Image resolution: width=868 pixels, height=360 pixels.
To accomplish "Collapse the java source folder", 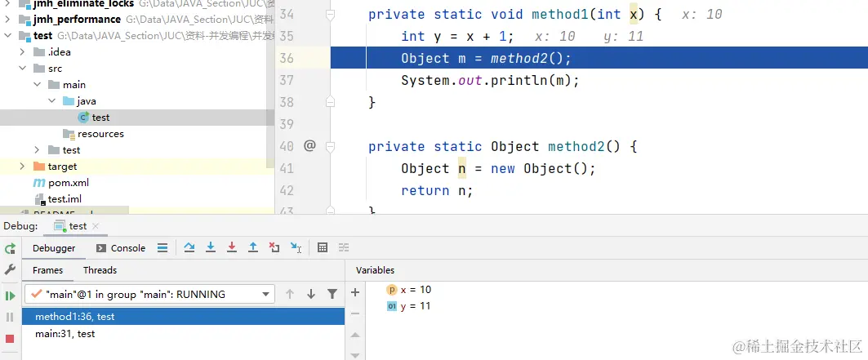I will (x=51, y=101).
